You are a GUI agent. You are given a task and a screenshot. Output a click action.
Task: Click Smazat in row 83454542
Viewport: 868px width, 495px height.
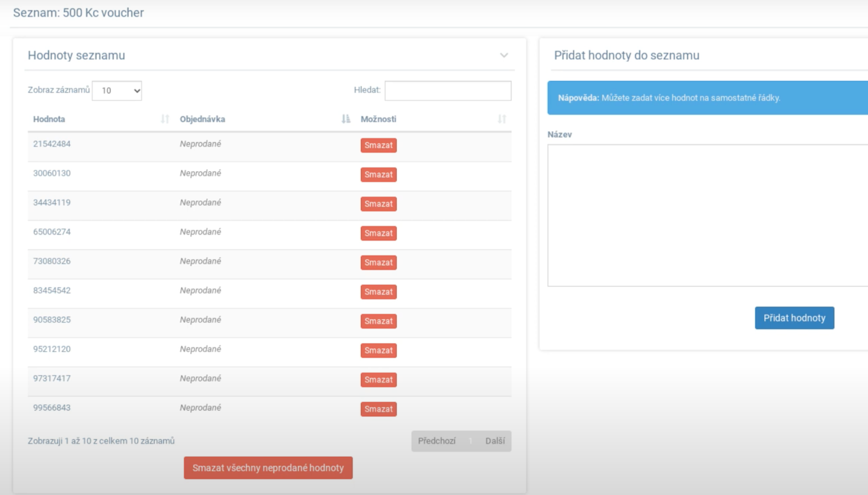coord(379,292)
